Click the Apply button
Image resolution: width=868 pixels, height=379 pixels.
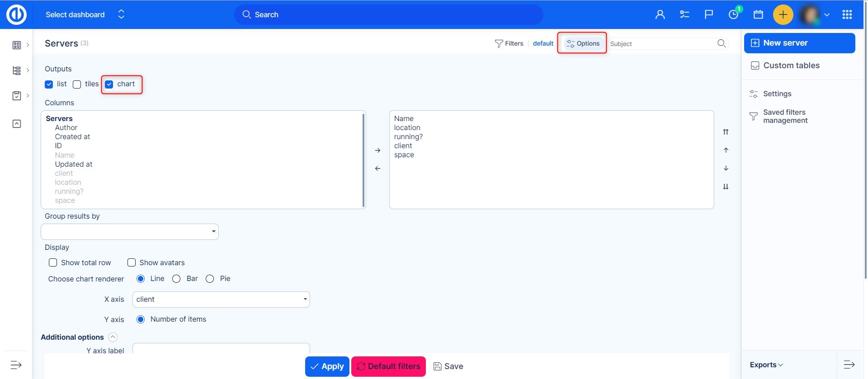click(327, 366)
